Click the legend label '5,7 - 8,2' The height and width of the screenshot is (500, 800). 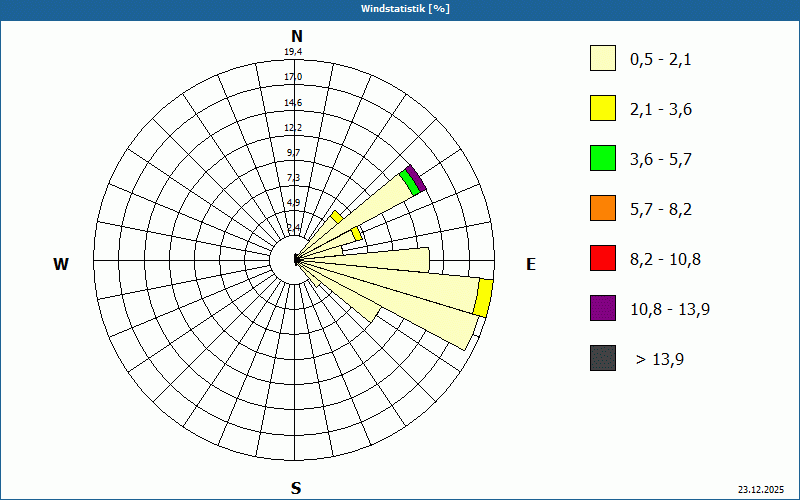coord(661,210)
